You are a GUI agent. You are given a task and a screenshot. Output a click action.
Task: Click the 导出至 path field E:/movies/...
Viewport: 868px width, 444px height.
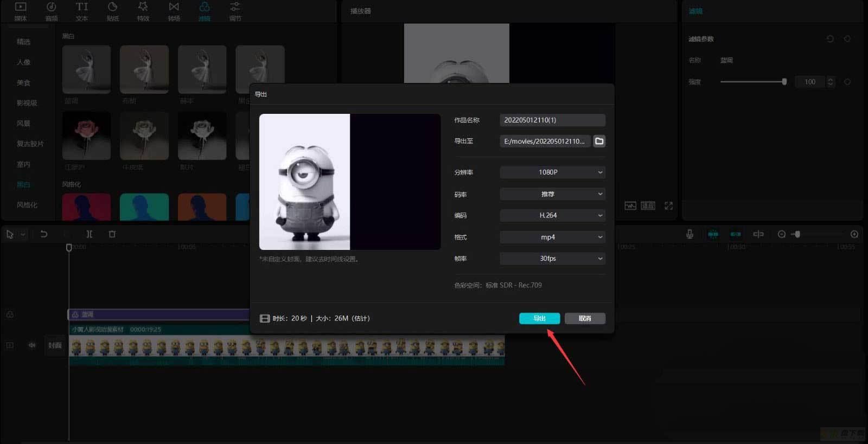click(x=545, y=141)
